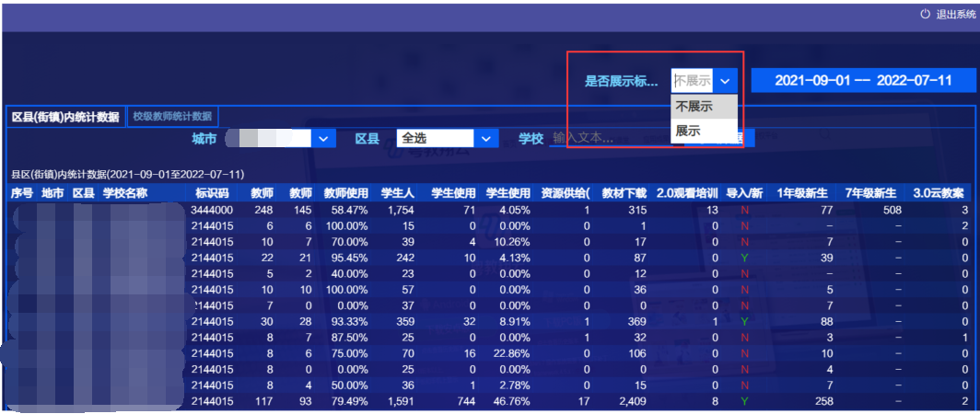Click the 退出系统 logout link
Viewport: 980px width, 414px height.
[x=956, y=15]
